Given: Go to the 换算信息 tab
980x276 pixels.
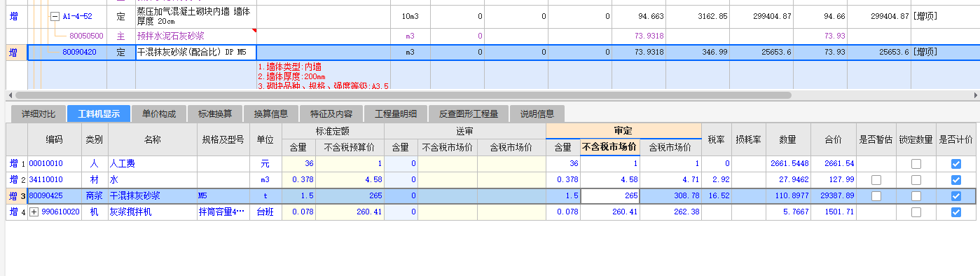Looking at the screenshot, I should (271, 113).
